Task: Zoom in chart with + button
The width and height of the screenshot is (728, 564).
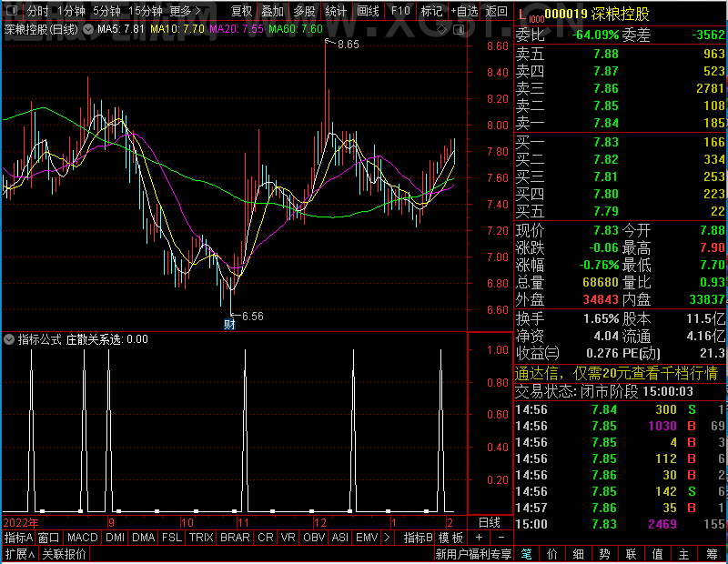Action: [479, 537]
